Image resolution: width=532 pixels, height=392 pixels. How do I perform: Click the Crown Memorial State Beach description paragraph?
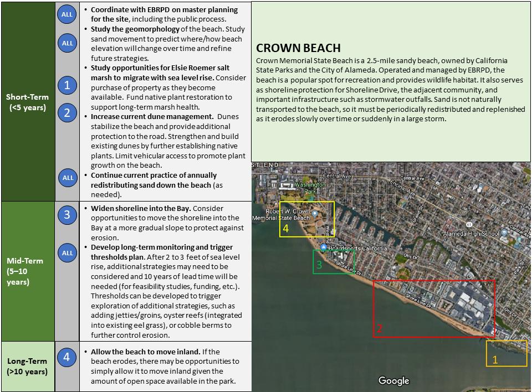pyautogui.click(x=391, y=90)
